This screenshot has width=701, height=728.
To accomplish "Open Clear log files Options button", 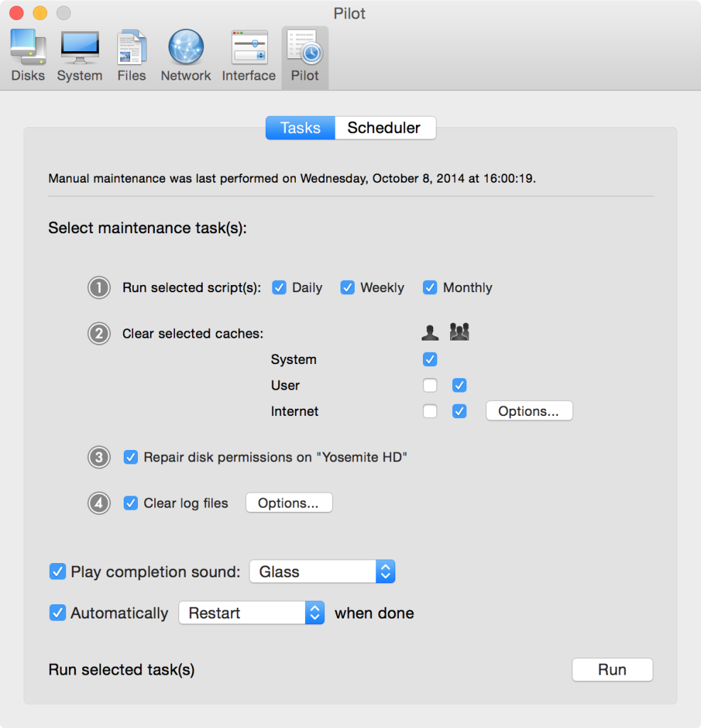I will 289,503.
